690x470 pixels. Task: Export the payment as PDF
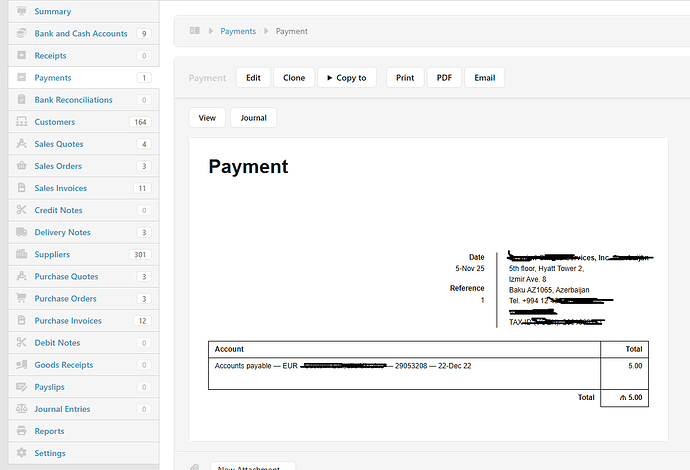coord(444,77)
